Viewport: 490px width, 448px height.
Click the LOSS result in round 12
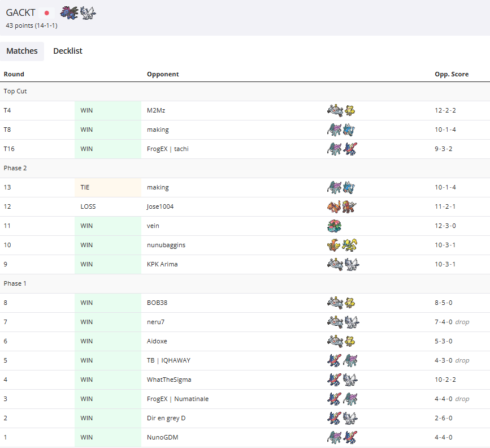(88, 206)
